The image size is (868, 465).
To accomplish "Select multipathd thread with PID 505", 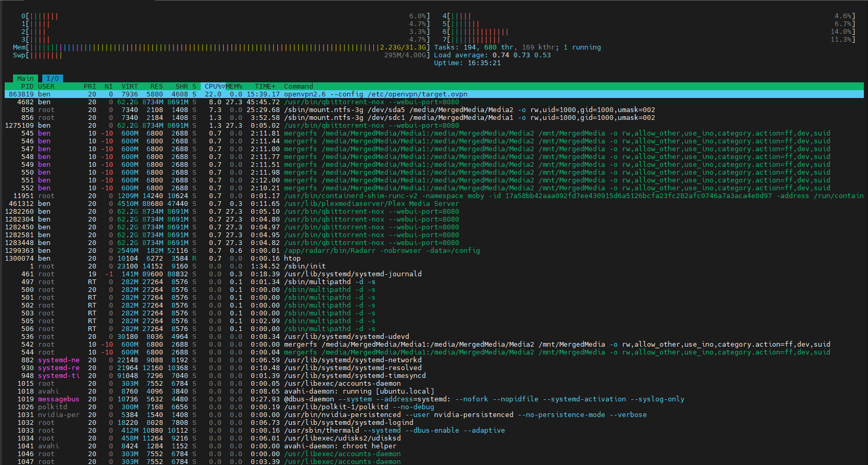I will coord(434,321).
